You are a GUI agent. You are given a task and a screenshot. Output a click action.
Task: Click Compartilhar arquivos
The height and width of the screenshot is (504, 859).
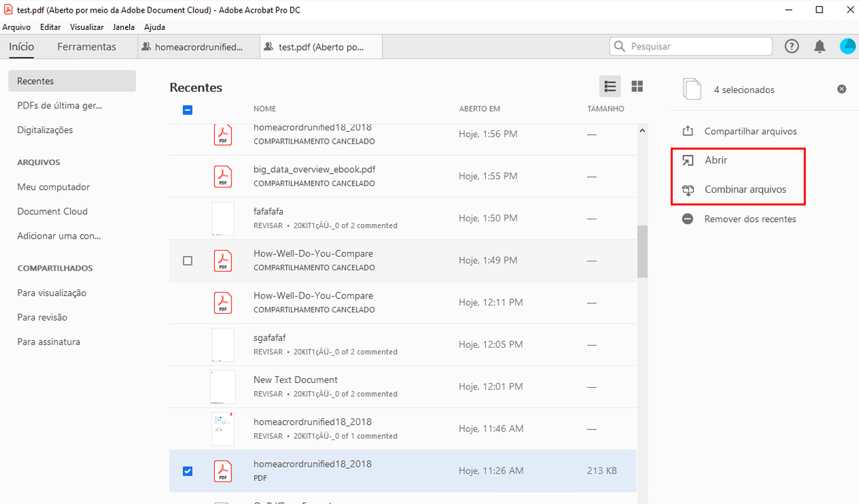click(x=750, y=132)
